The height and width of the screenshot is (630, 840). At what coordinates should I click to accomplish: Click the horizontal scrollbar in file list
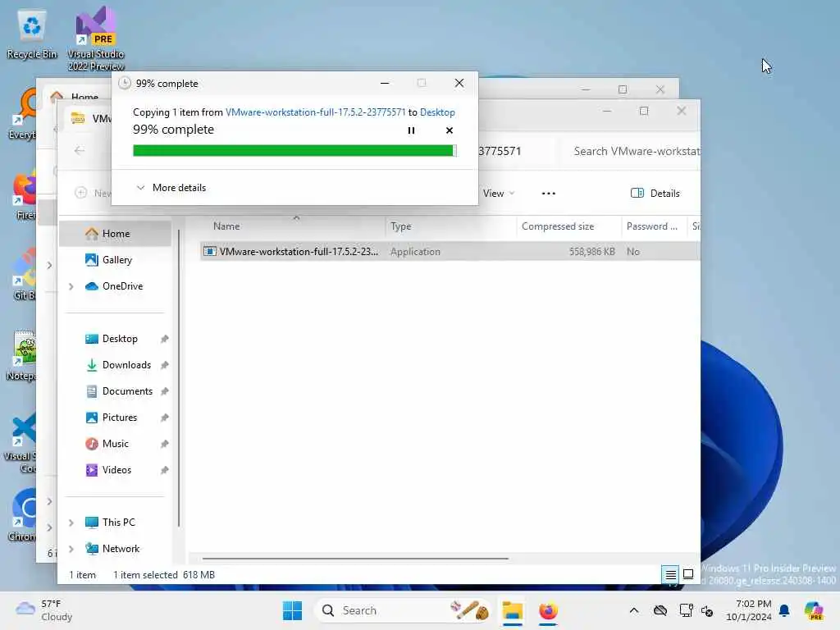pyautogui.click(x=354, y=558)
